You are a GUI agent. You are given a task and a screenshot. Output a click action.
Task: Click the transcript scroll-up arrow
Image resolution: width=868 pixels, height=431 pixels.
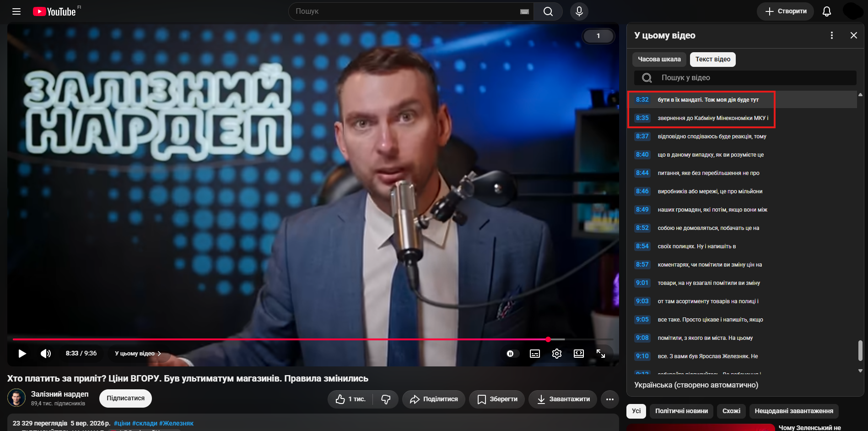click(x=860, y=94)
